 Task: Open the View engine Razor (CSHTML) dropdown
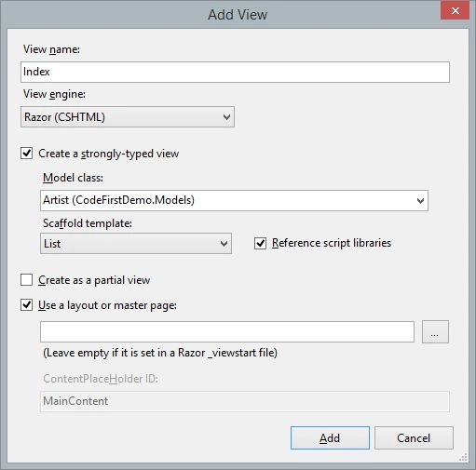[x=128, y=117]
